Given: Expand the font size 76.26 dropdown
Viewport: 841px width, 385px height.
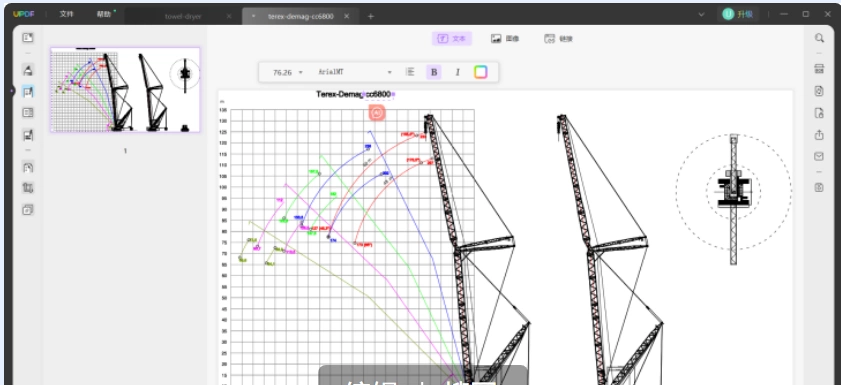Looking at the screenshot, I should pyautogui.click(x=288, y=72).
